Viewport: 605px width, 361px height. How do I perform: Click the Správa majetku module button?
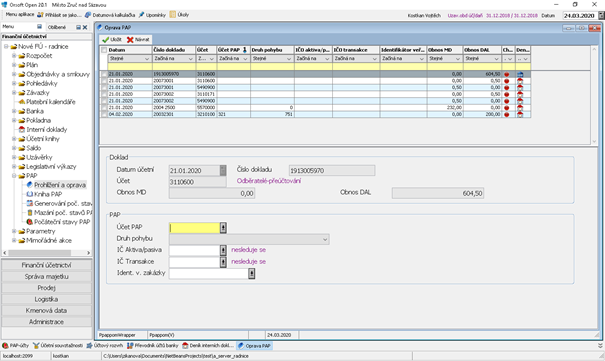47,277
